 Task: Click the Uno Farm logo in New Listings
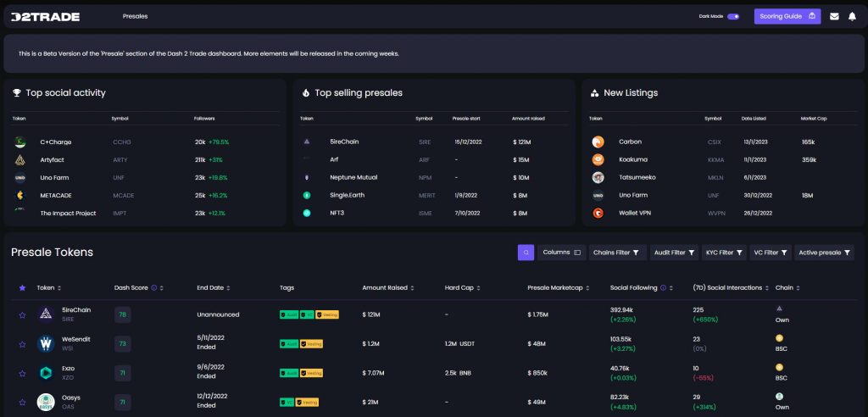point(598,195)
